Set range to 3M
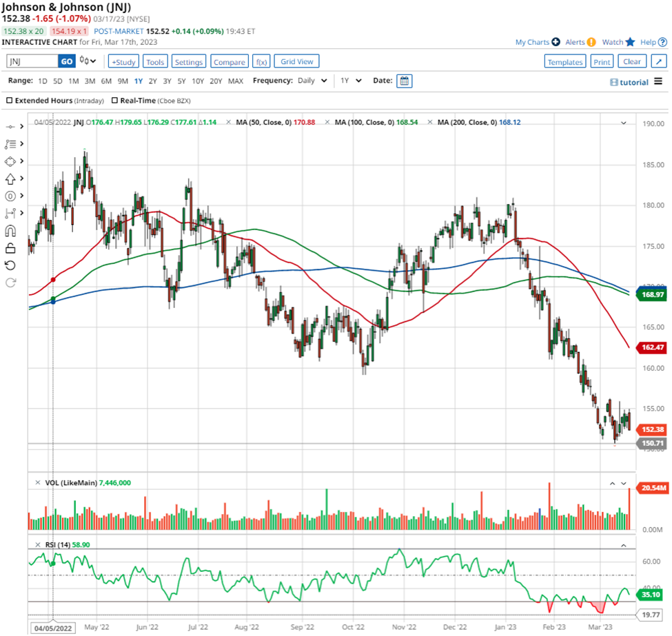The height and width of the screenshot is (636, 672). click(x=90, y=81)
